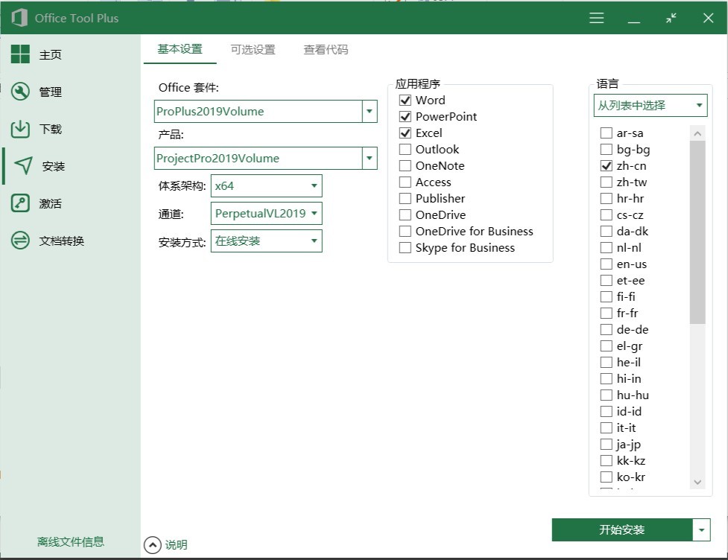Open the Office 套件 ProPlus2019Volume dropdown
Screen dimensions: 728x560
[370, 112]
